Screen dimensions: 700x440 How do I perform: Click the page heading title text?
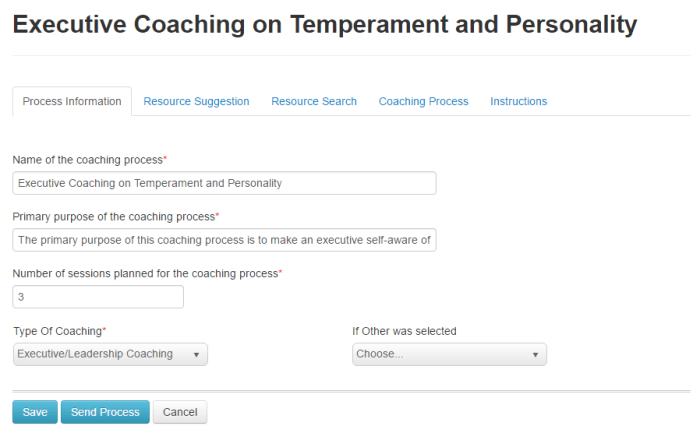(324, 24)
